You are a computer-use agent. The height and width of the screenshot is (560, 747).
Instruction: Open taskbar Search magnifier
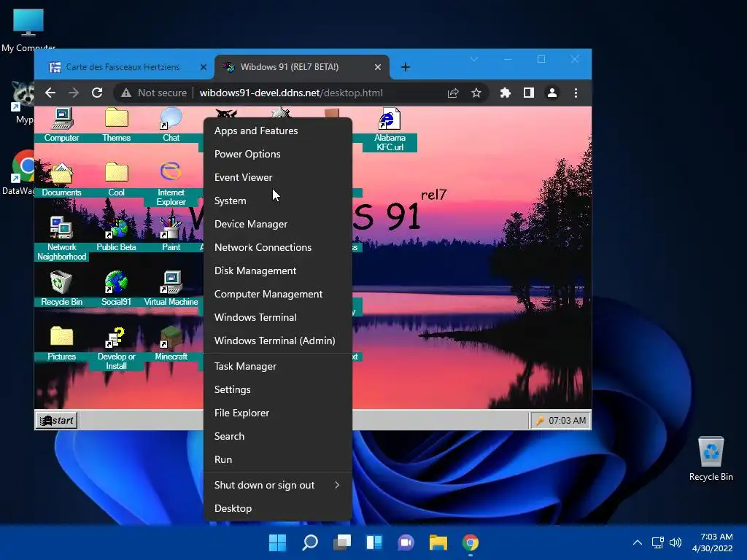tap(309, 542)
